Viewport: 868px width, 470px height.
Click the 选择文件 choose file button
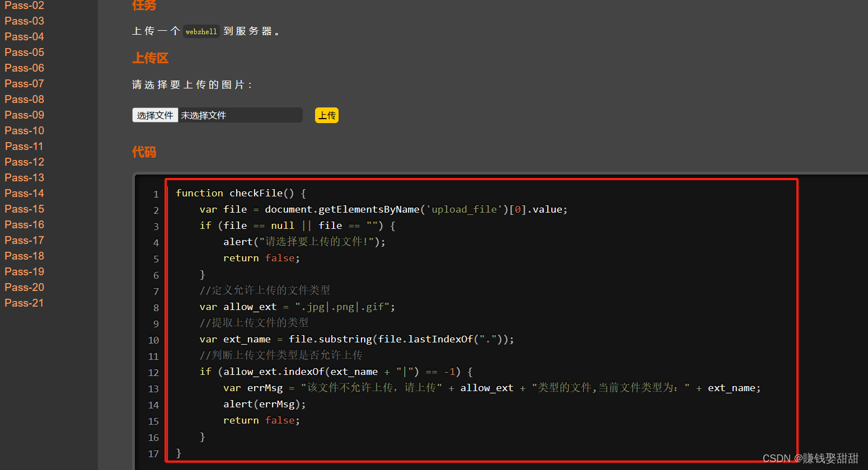point(155,115)
